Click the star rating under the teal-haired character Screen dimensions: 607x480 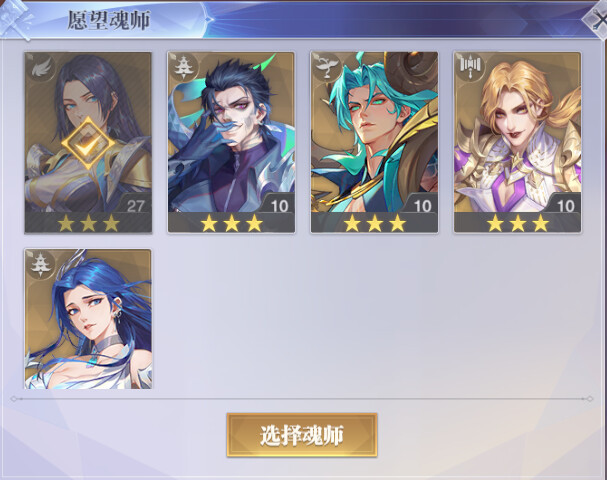tap(374, 224)
